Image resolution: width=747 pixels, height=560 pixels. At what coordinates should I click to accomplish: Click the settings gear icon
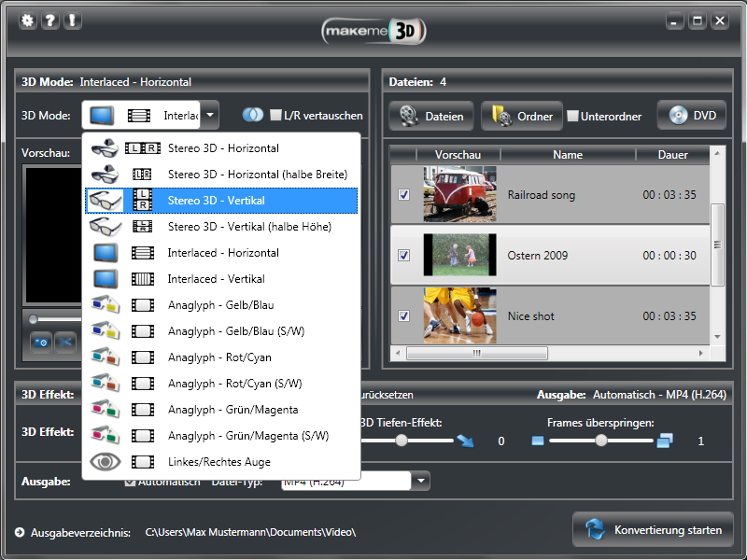tap(28, 21)
